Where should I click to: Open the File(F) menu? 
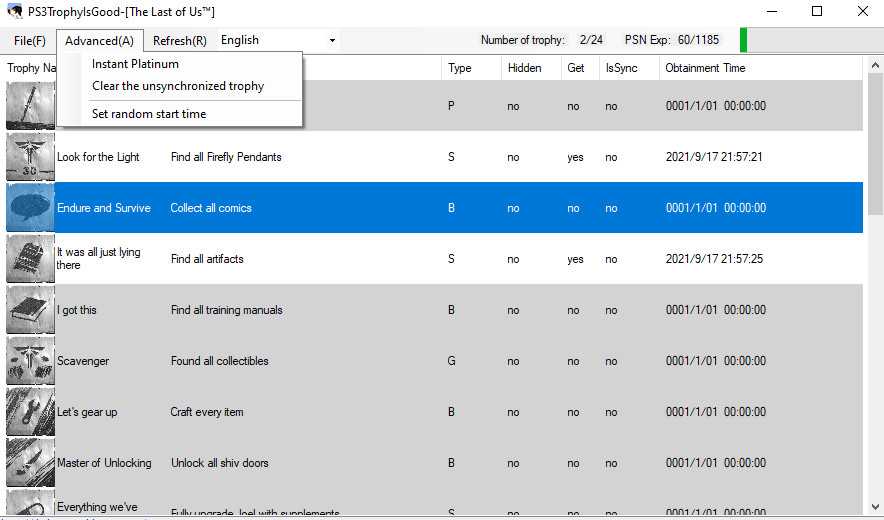29,41
